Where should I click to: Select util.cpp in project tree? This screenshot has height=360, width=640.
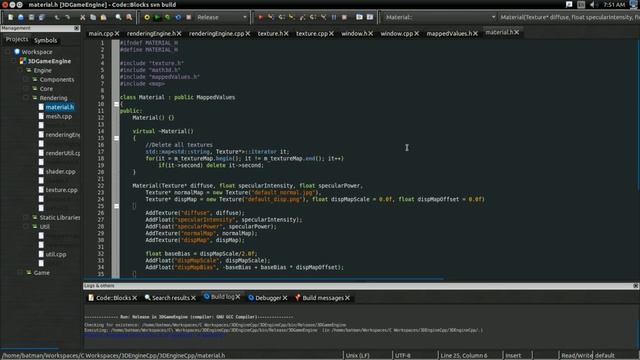click(x=56, y=254)
